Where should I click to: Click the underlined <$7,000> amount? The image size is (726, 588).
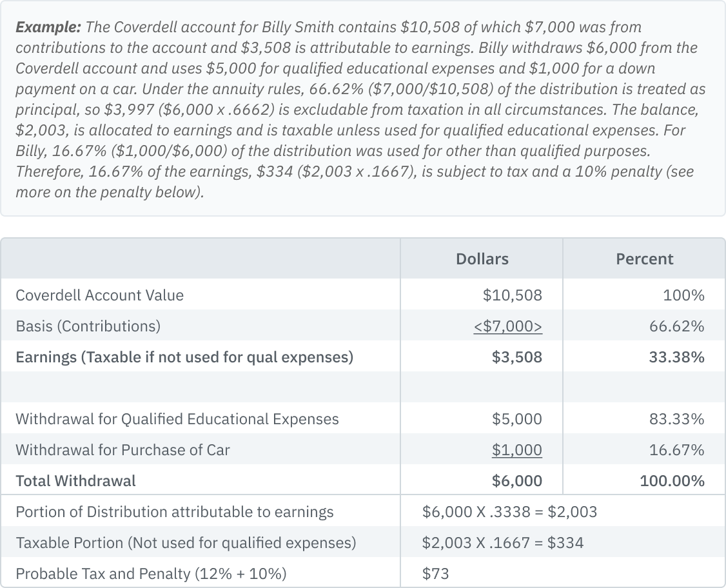507,326
